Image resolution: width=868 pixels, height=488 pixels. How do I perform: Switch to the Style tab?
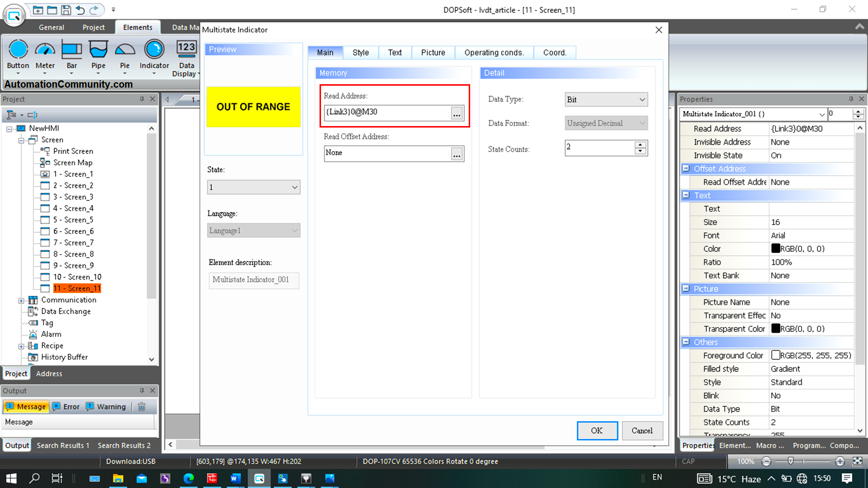pos(360,52)
